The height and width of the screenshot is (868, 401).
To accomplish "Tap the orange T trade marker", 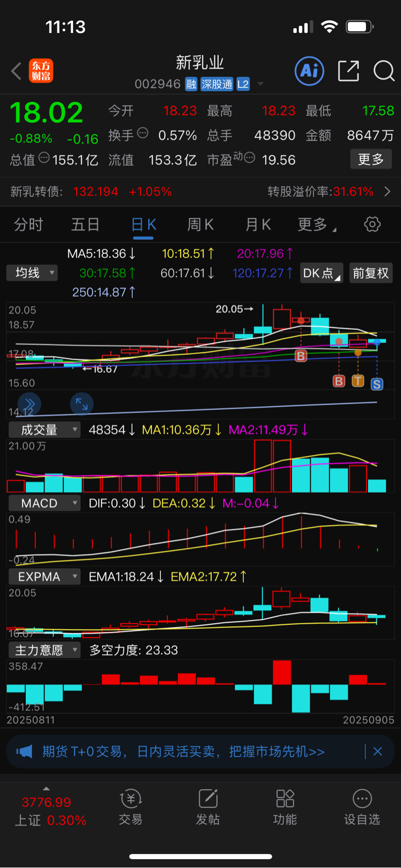I will (358, 381).
